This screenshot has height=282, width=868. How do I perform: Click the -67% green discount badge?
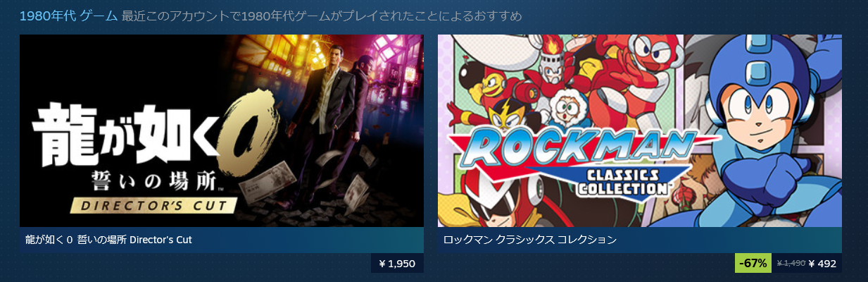click(x=753, y=264)
